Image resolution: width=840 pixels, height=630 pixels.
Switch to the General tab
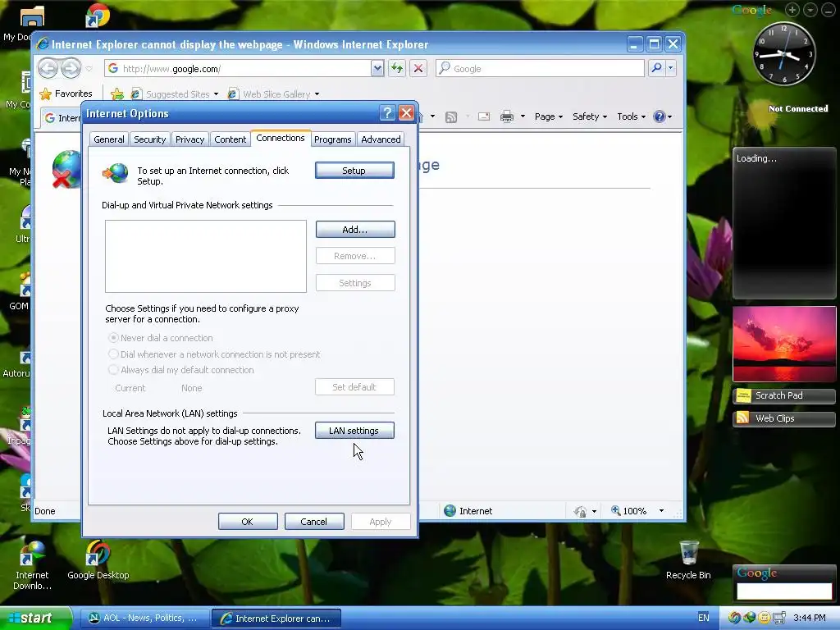pos(109,139)
